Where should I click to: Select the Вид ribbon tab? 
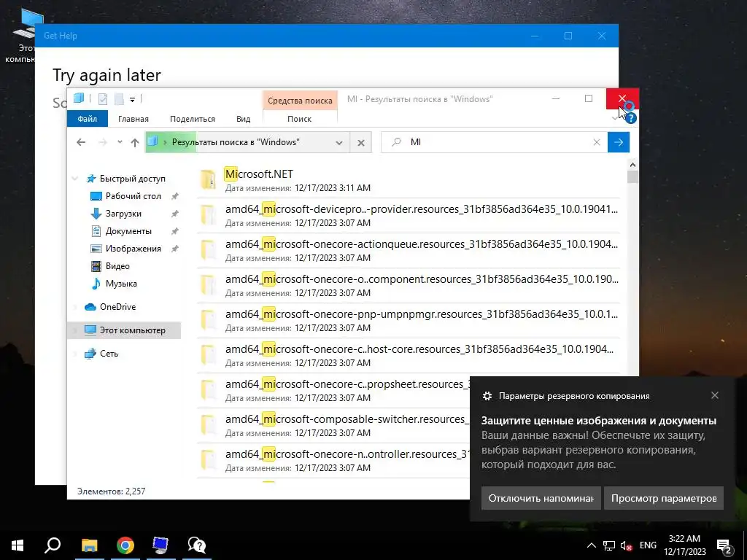(243, 119)
